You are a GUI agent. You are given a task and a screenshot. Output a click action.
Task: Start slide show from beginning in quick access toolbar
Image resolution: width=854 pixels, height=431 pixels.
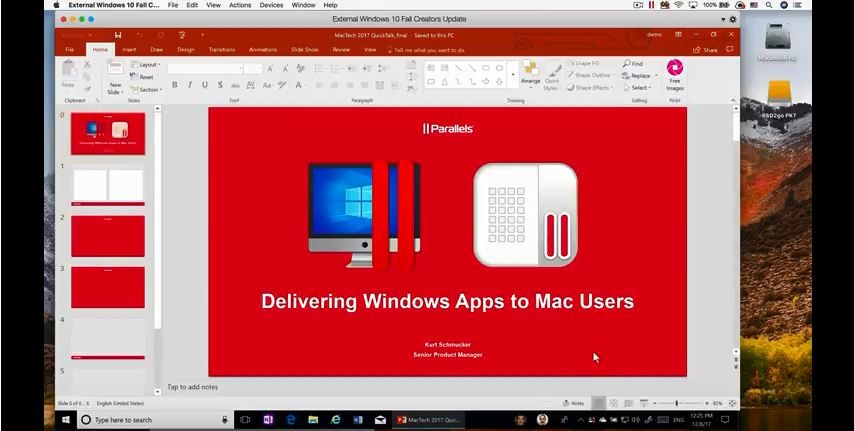(182, 35)
